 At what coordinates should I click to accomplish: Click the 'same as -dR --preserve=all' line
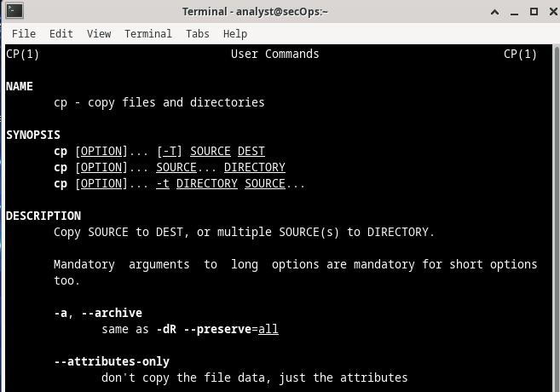(190, 329)
